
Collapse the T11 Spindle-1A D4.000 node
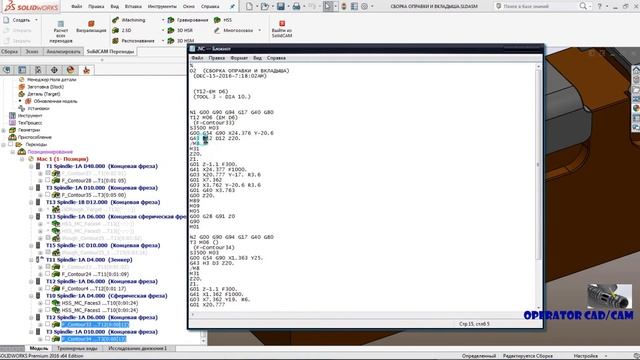pos(31,260)
